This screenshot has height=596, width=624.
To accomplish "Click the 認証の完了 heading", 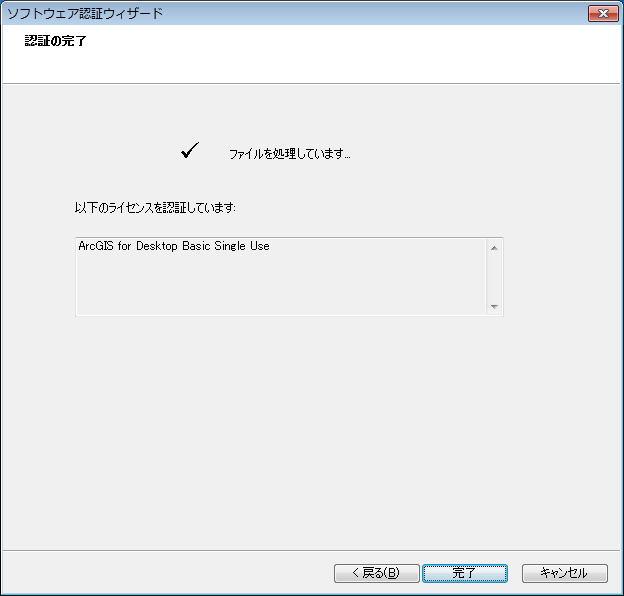I will [x=55, y=41].
